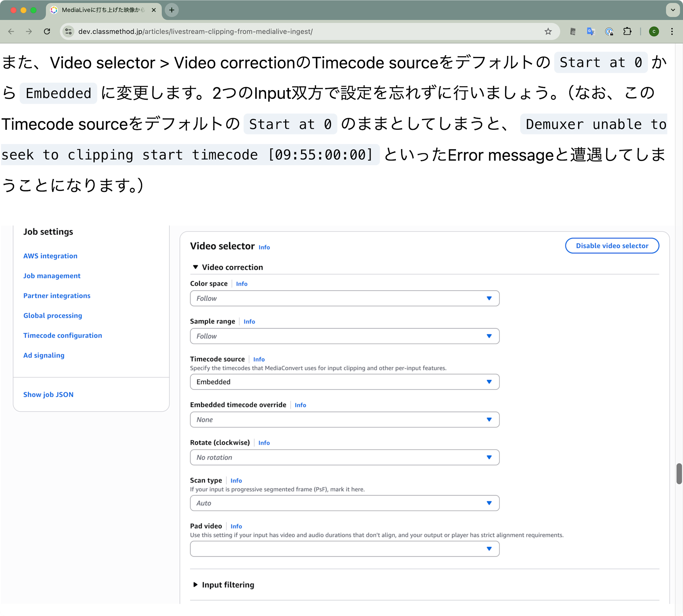Open the tab search dropdown
The image size is (683, 616).
672,10
